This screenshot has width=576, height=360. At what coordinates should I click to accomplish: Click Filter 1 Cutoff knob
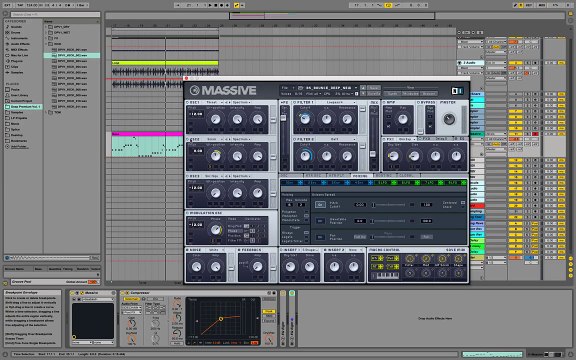coord(305,119)
